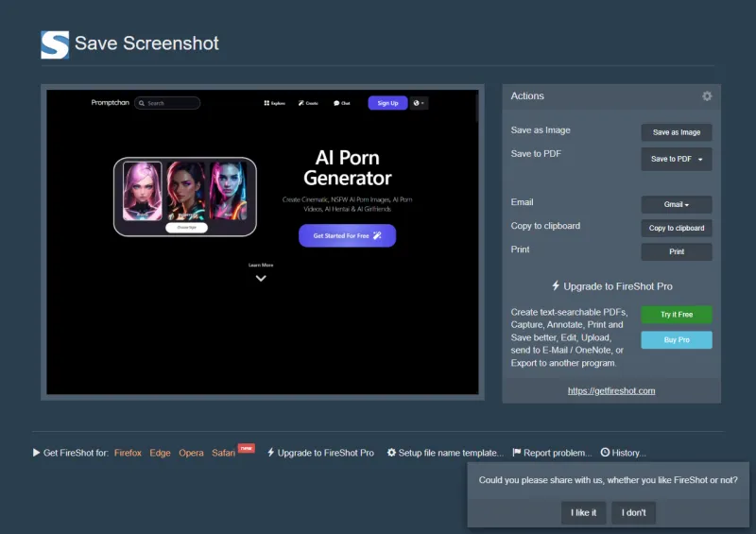Open Setup file name template

click(451, 453)
